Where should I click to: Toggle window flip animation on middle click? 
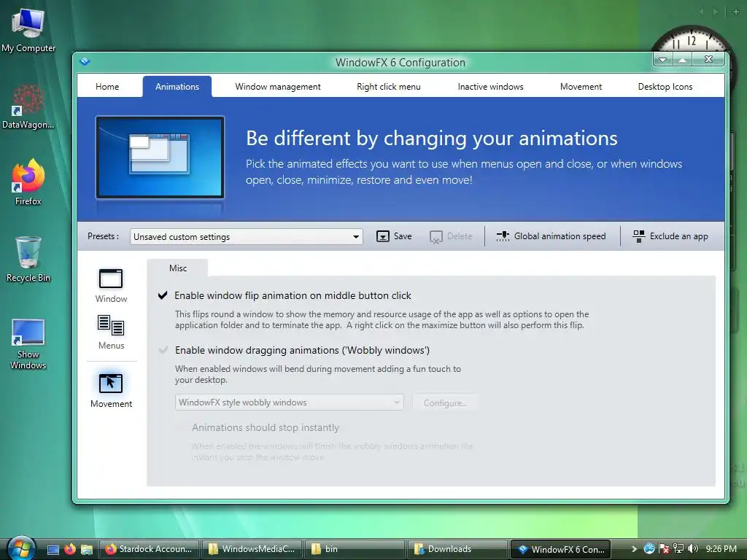coord(163,295)
